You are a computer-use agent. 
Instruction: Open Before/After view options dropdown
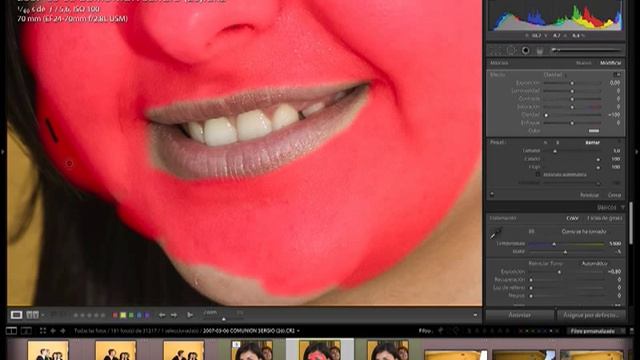(43, 315)
